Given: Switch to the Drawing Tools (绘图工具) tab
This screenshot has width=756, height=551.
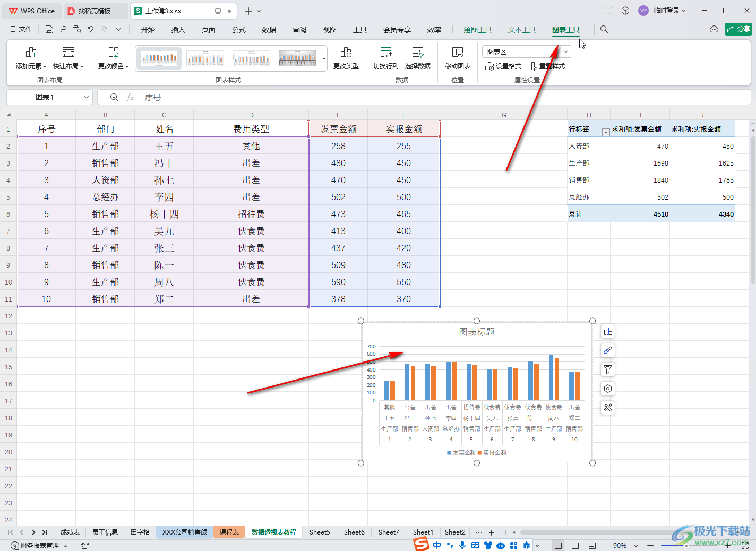Looking at the screenshot, I should click(x=478, y=30).
